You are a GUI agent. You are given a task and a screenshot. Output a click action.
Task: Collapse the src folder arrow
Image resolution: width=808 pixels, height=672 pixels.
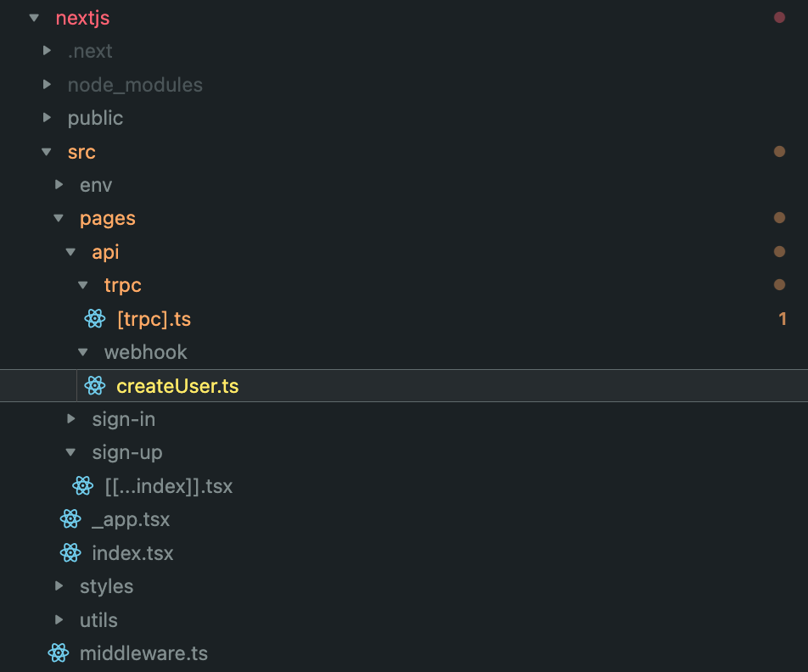(x=47, y=152)
